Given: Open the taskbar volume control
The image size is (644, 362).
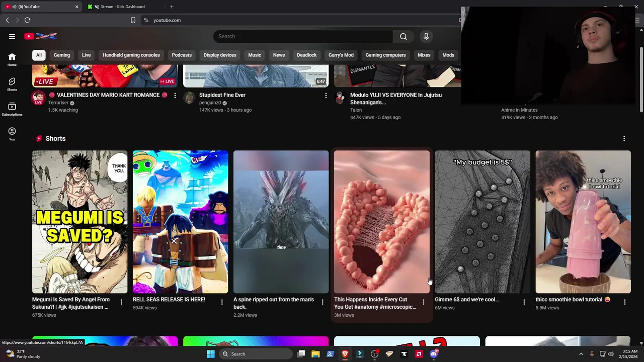Looking at the screenshot, I should pos(610,354).
